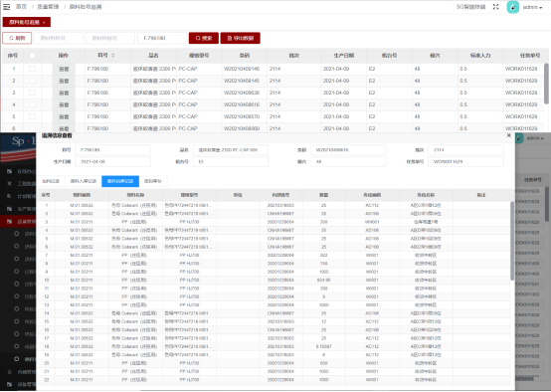Tick the checkbox for row W20210409145
The image size is (551, 392).
click(32, 81)
